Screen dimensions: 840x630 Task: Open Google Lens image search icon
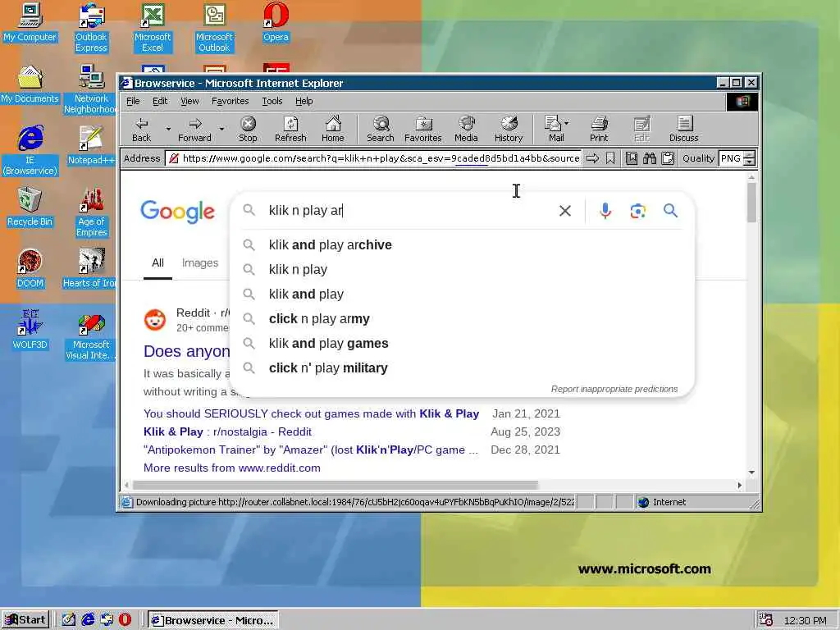pyautogui.click(x=637, y=211)
